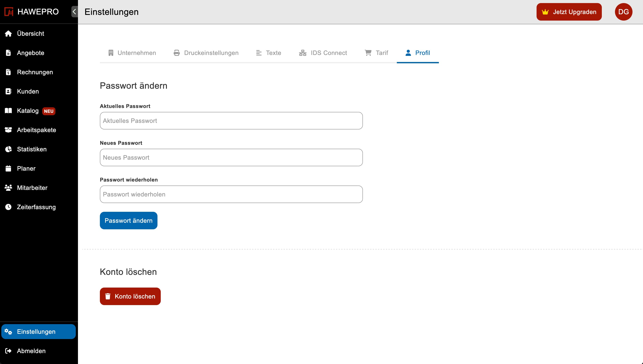
Task: Go to Kunden via the contact icon
Action: coord(8,91)
